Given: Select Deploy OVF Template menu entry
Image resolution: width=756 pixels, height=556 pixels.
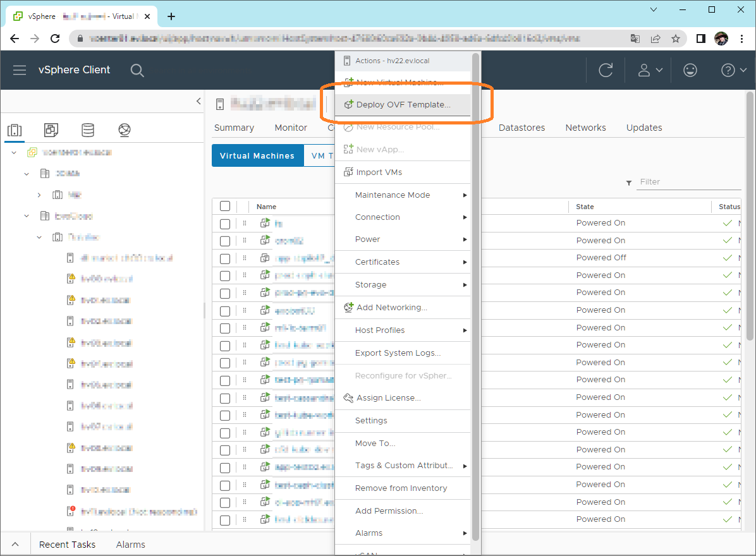Looking at the screenshot, I should point(403,104).
